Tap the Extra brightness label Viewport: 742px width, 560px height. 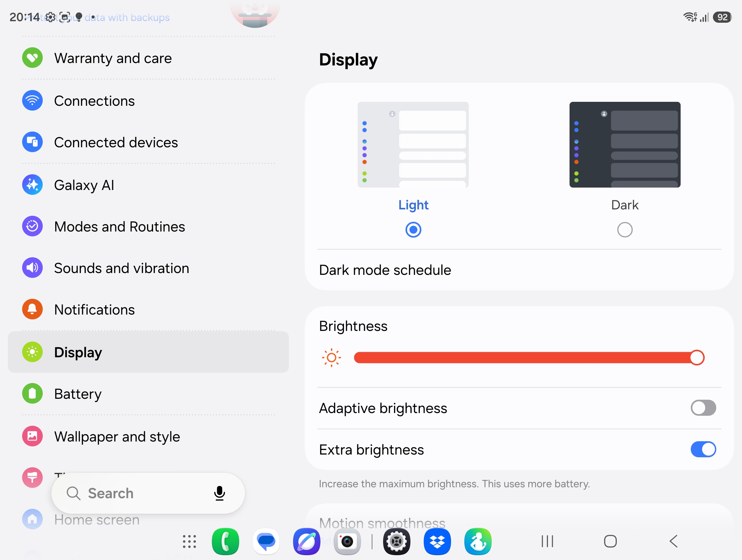click(x=371, y=450)
